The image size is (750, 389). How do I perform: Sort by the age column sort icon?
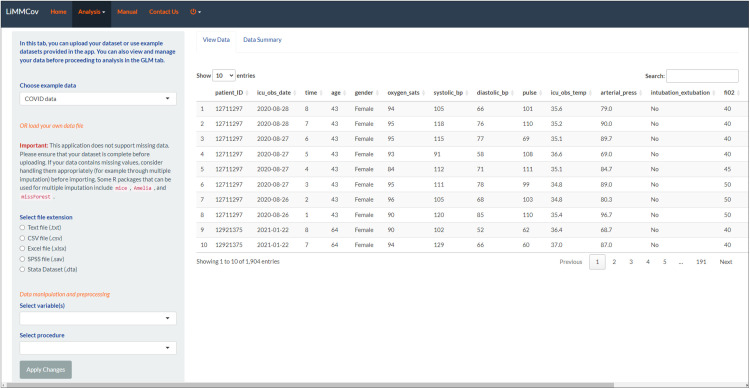click(x=344, y=93)
